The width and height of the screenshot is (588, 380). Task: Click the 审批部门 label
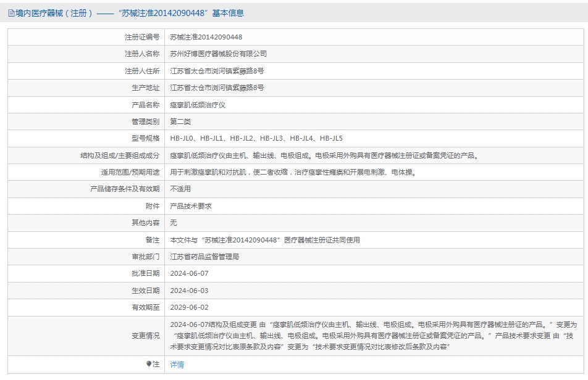tap(146, 257)
